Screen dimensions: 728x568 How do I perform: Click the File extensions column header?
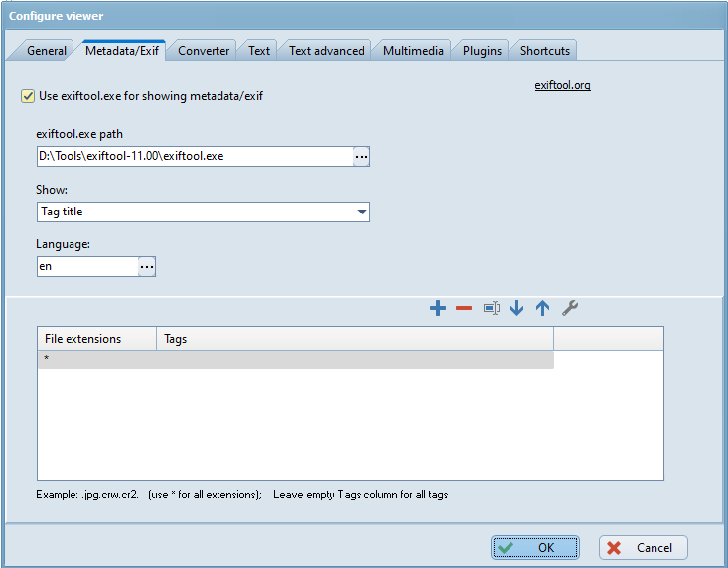[x=96, y=339]
